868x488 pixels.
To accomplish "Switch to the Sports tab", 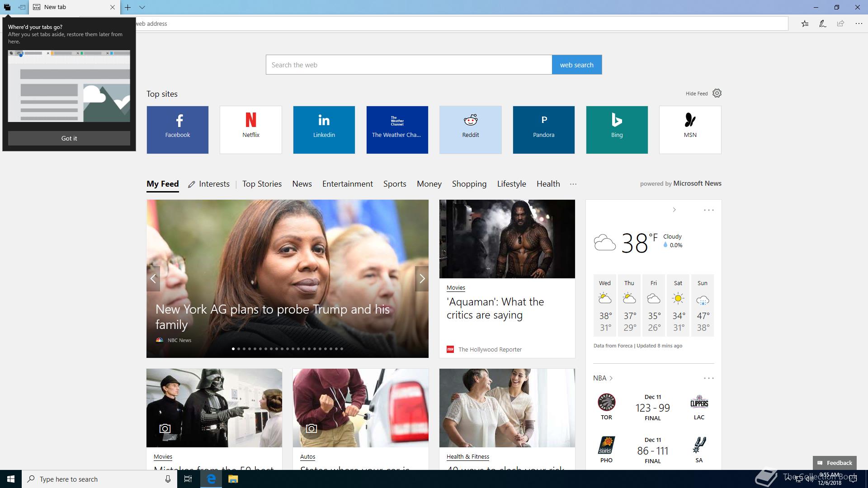I will click(x=395, y=184).
